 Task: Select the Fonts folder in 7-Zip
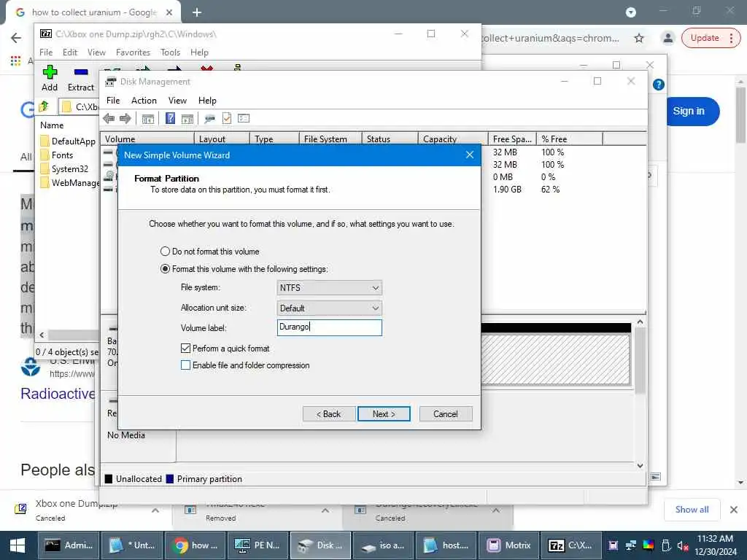click(x=63, y=155)
